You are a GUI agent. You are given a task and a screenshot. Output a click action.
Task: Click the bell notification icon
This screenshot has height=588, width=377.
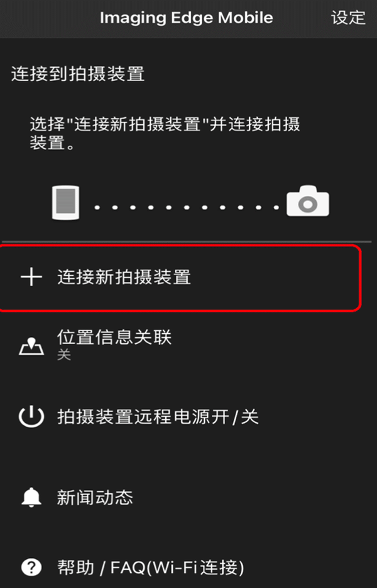coord(31,497)
